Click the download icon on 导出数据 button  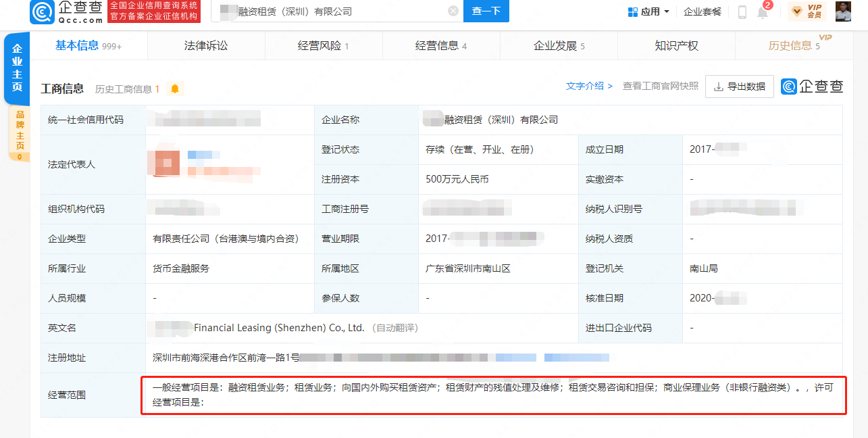tap(718, 87)
